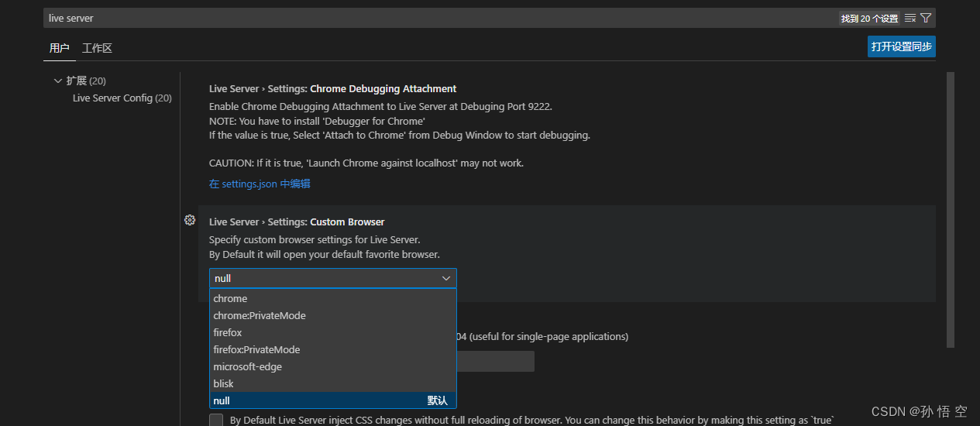Toggle the inject CSS changes checkbox
Image resolution: width=980 pixels, height=426 pixels.
pos(216,420)
